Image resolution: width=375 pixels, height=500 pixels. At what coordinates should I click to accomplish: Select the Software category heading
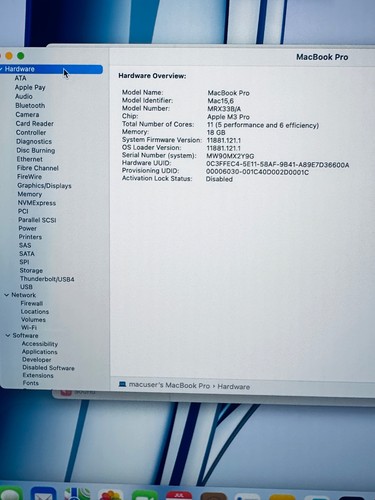coord(25,335)
